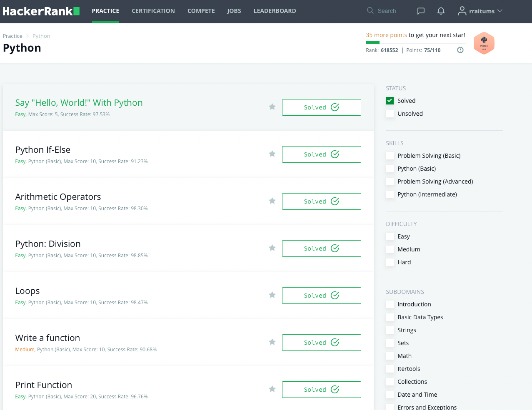This screenshot has height=410, width=532.
Task: Open the Python: Division challenge title
Action: point(48,244)
